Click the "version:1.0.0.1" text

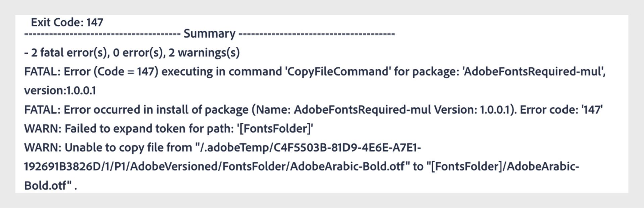pyautogui.click(x=60, y=91)
